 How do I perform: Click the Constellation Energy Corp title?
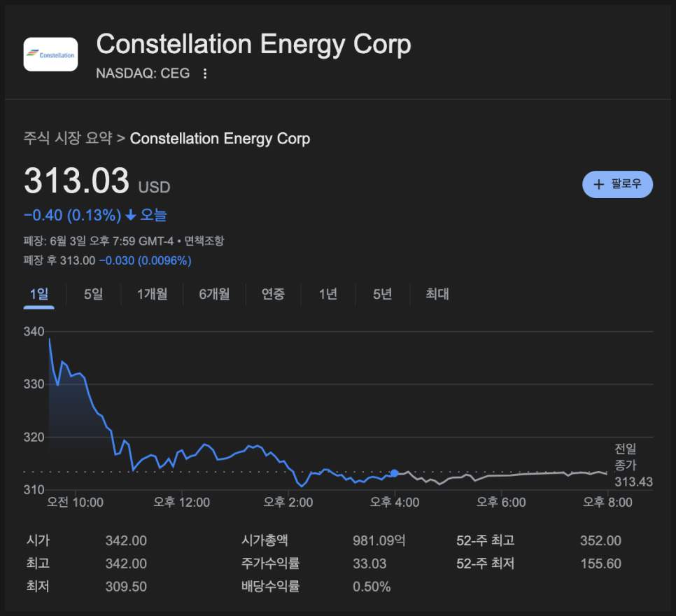pos(253,44)
